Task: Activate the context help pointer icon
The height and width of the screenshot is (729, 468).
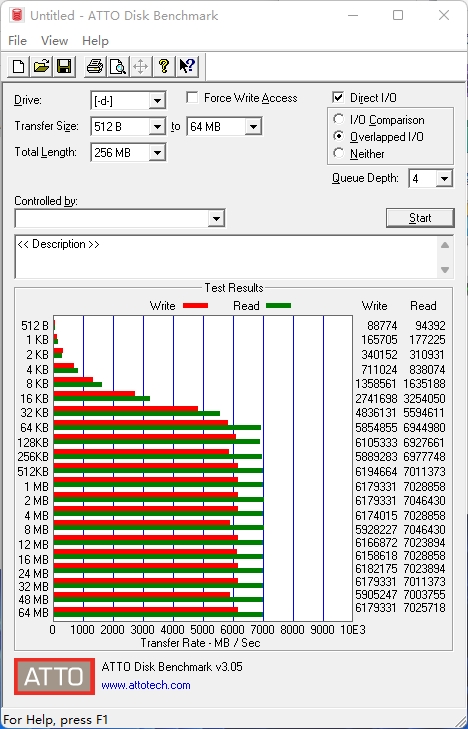Action: [x=187, y=66]
